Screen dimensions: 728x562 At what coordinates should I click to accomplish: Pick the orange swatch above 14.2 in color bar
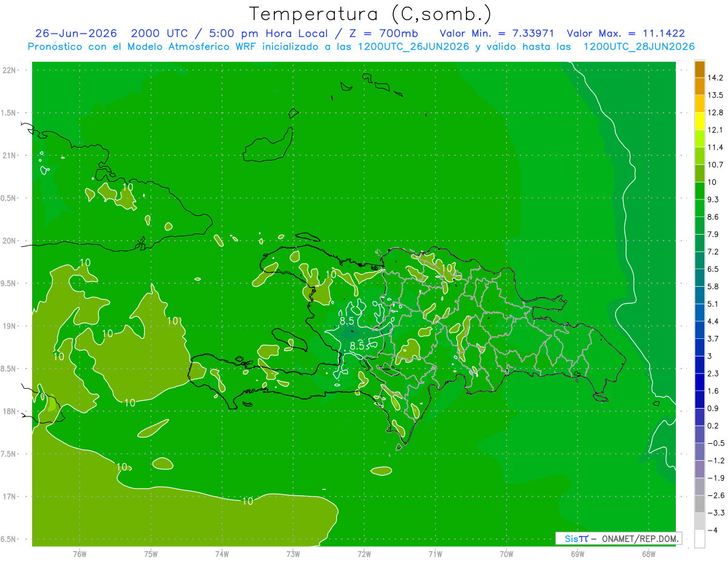pos(699,69)
